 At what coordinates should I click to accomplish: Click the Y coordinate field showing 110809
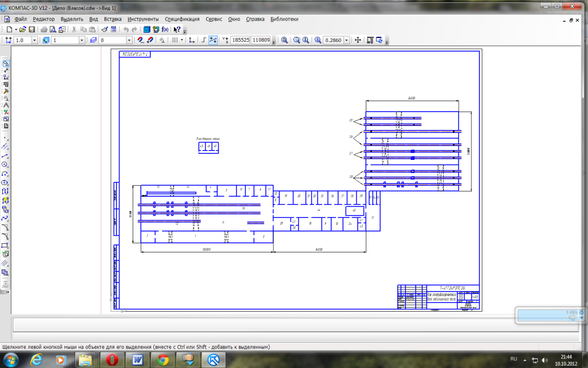(261, 40)
